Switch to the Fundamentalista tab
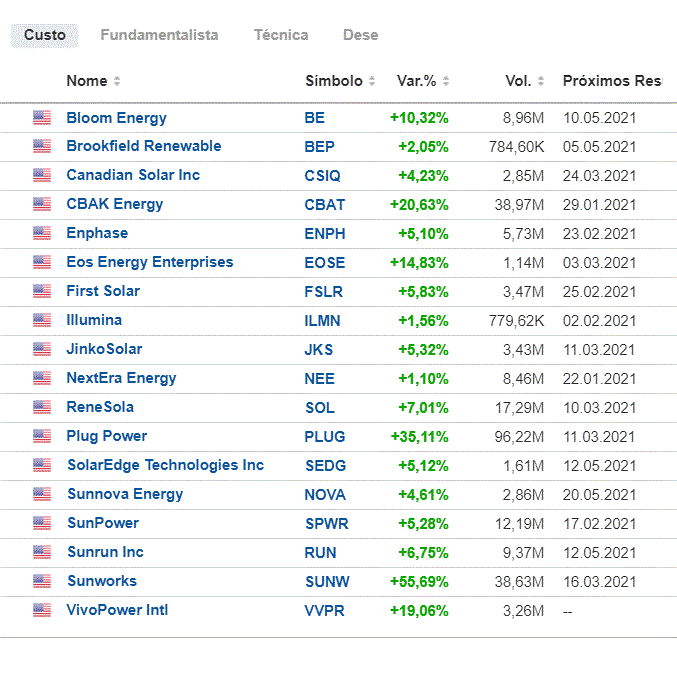 click(x=159, y=35)
